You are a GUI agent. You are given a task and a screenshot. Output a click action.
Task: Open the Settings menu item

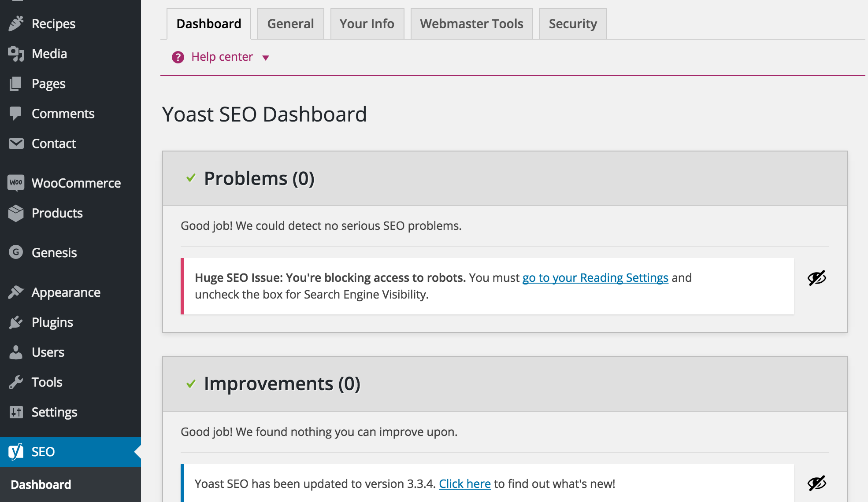click(x=70, y=412)
